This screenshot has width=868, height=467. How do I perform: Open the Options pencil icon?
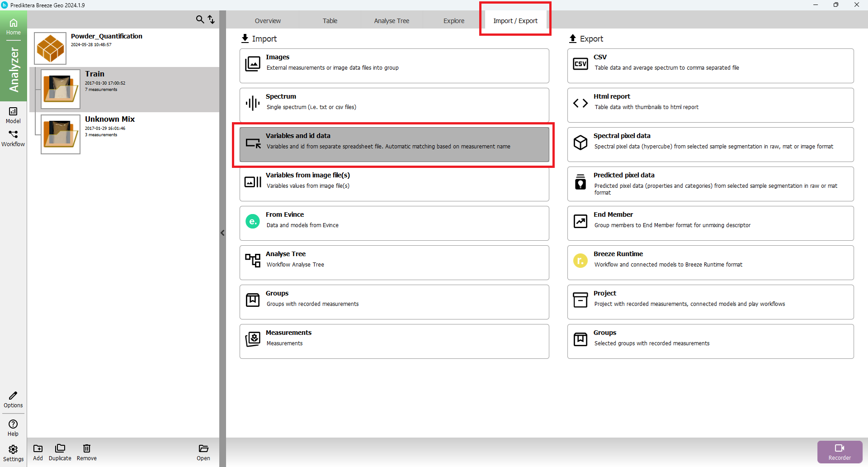point(13,400)
